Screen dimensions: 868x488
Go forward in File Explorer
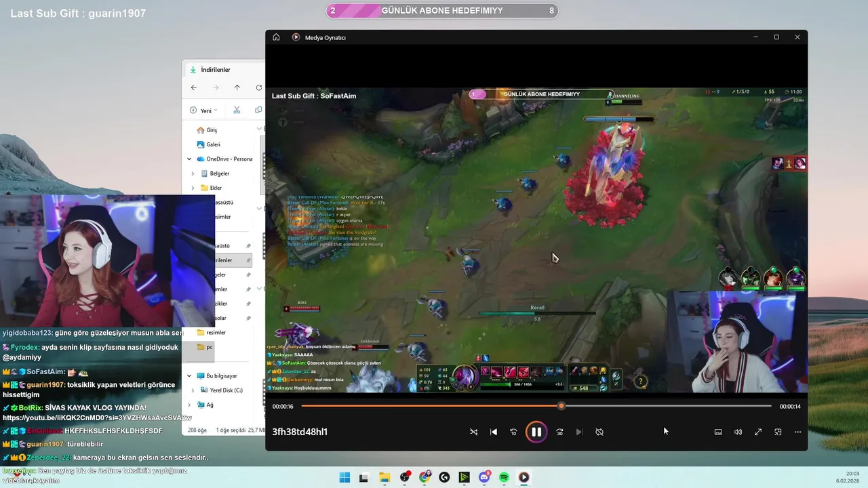(x=216, y=87)
